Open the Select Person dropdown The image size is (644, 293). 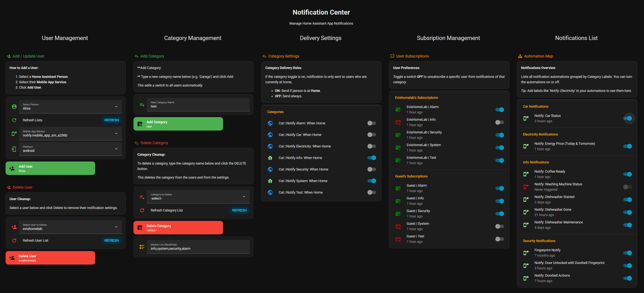click(70, 107)
